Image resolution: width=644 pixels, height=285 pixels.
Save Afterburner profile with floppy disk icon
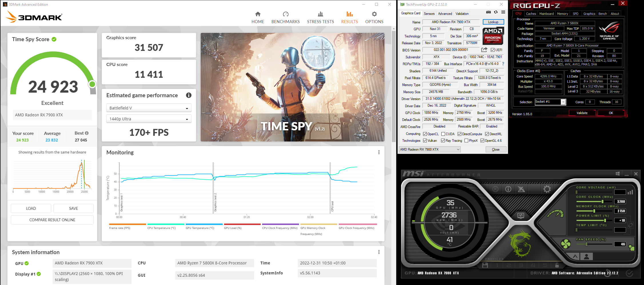pyautogui.click(x=485, y=265)
